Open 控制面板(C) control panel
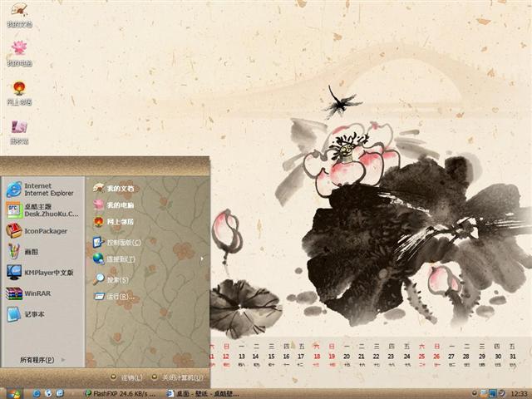532x399 pixels. tap(116, 242)
